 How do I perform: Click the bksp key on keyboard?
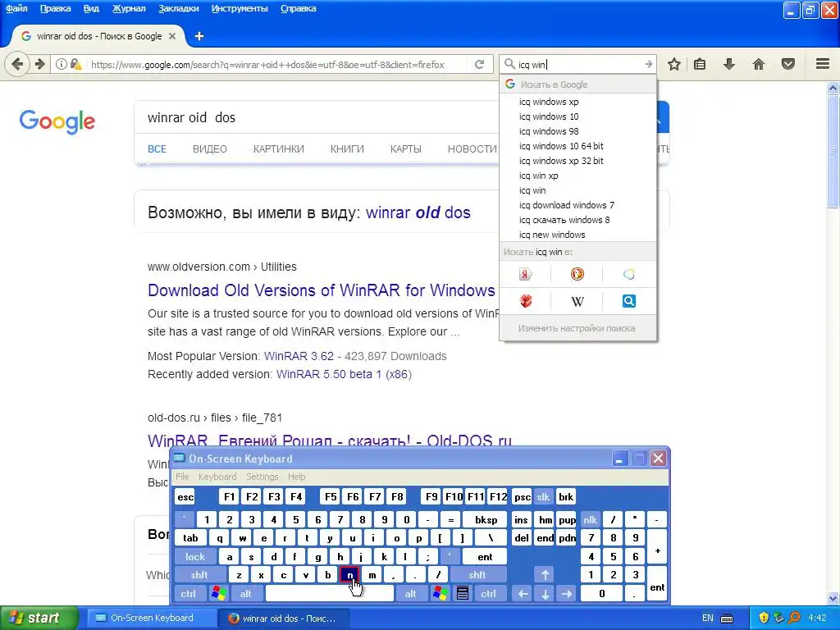pos(486,519)
